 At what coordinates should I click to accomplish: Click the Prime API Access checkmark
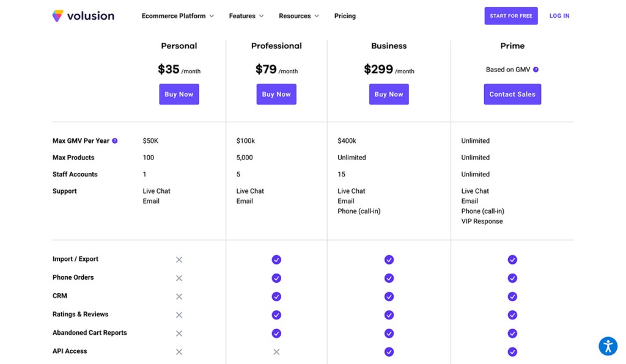coord(512,352)
